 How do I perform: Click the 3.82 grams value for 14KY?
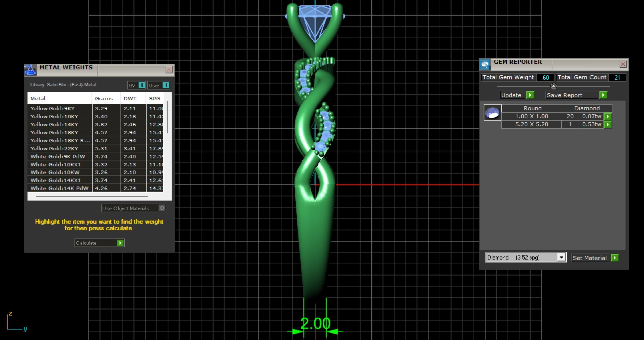106,124
